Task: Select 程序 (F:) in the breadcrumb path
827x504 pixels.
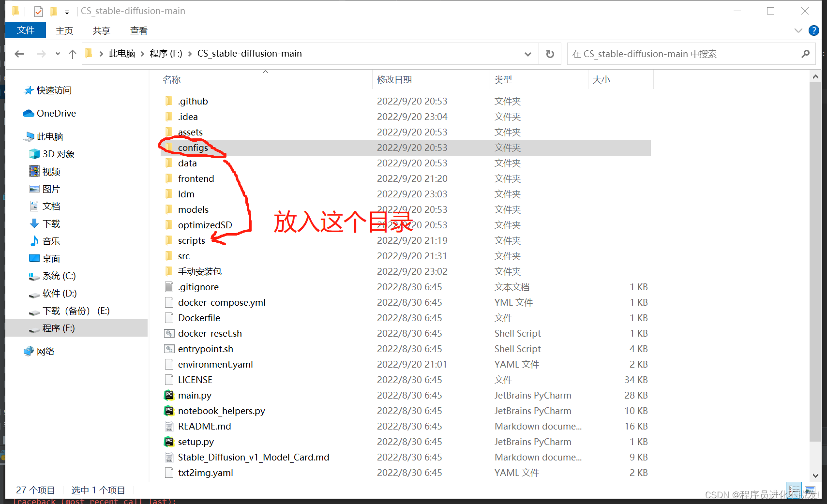Action: (x=166, y=54)
